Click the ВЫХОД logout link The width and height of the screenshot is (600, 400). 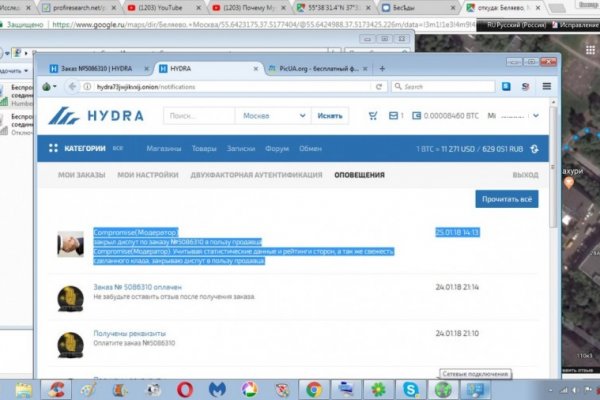pos(524,175)
